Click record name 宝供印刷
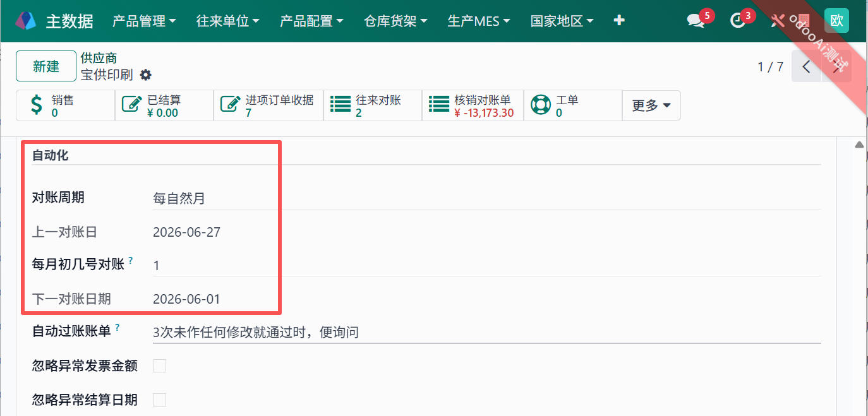 pyautogui.click(x=107, y=74)
